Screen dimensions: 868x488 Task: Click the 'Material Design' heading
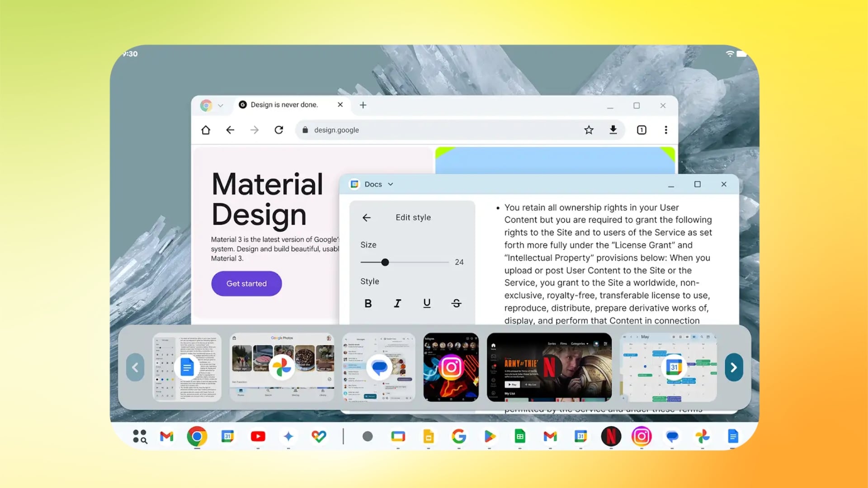click(267, 199)
